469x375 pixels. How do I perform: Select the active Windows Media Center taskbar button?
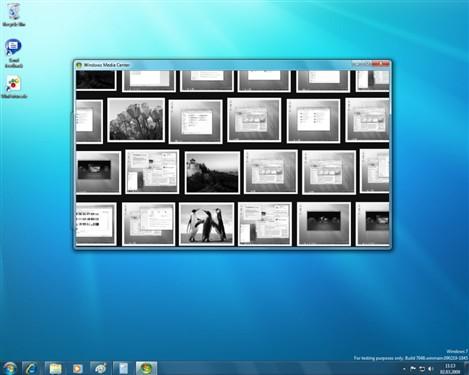[146, 368]
